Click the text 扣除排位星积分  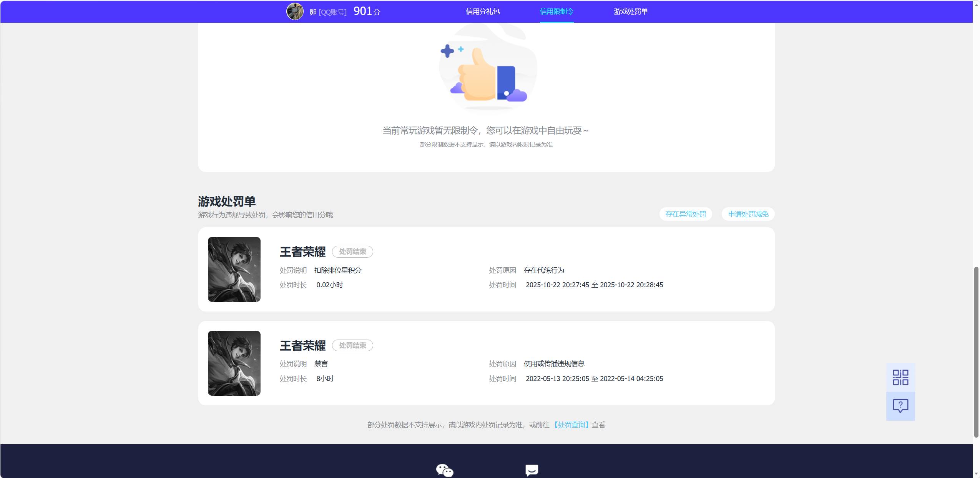tap(338, 270)
